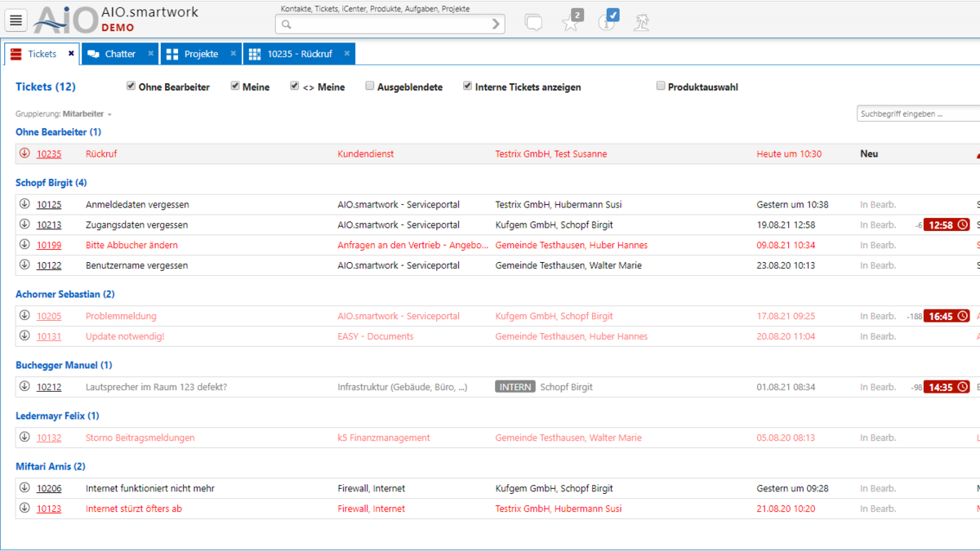Click the 'Heute um 10:30' date cell
The height and width of the screenshot is (551, 980).
789,153
